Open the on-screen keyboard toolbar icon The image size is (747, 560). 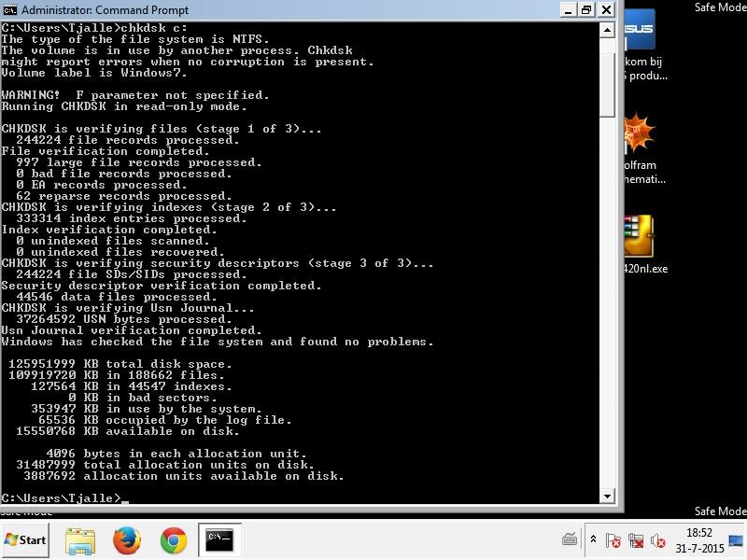click(x=570, y=539)
